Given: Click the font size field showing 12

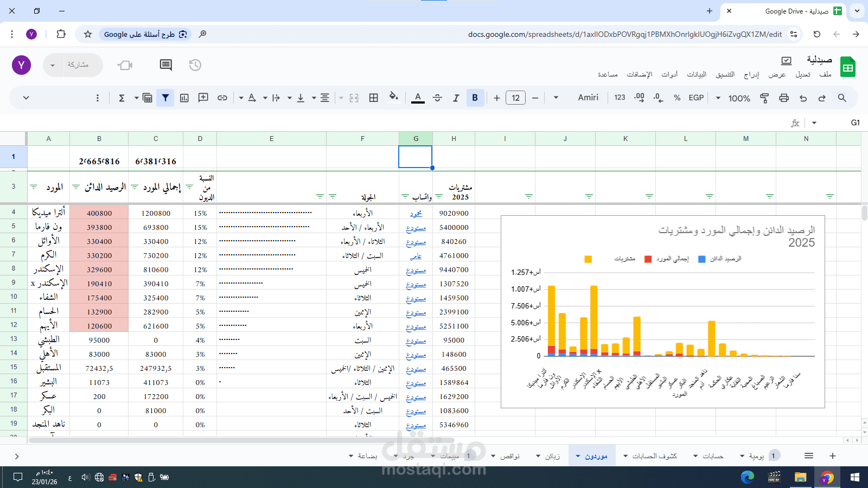Looking at the screenshot, I should [x=515, y=98].
